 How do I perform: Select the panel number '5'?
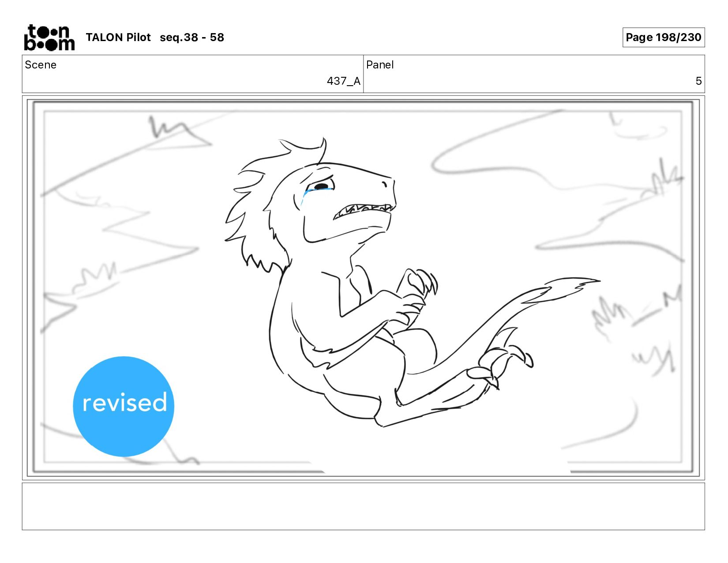point(698,81)
